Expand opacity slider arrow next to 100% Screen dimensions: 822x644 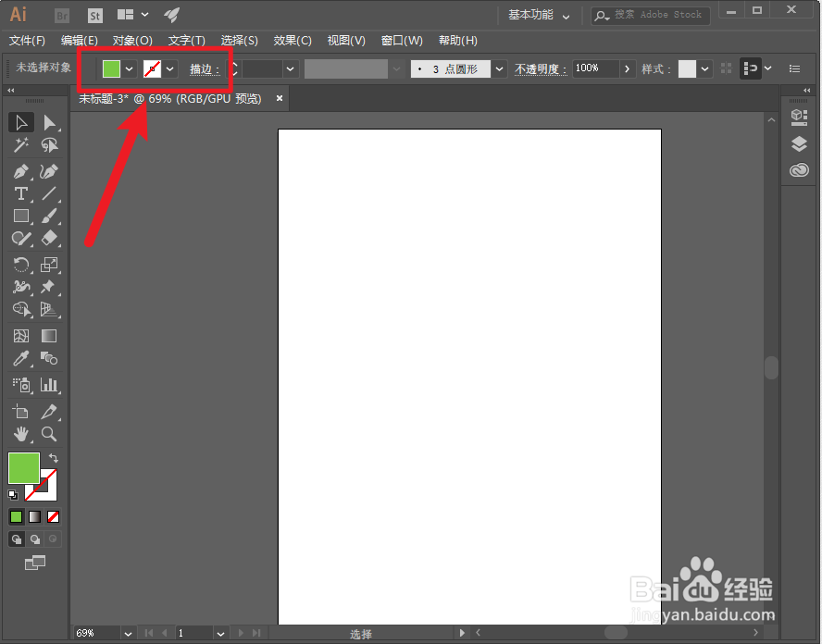pyautogui.click(x=627, y=68)
